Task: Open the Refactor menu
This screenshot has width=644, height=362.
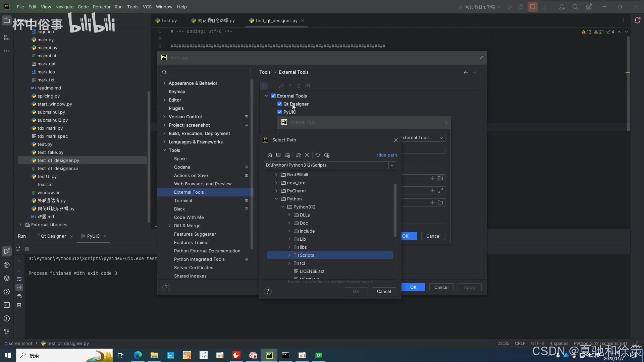Action: pyautogui.click(x=101, y=7)
